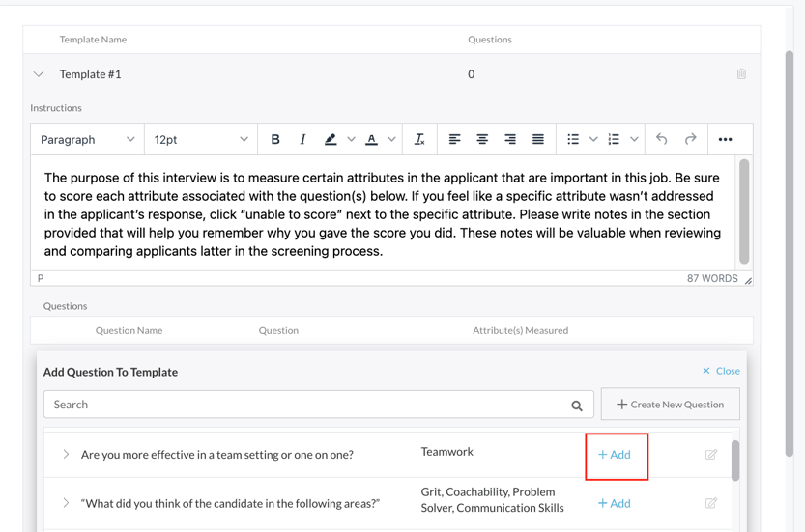Center align the text
The image size is (805, 532).
[482, 140]
